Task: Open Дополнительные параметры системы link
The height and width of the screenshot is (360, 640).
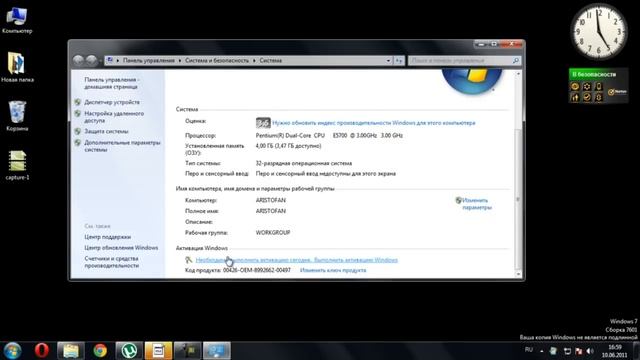Action: 122,146
